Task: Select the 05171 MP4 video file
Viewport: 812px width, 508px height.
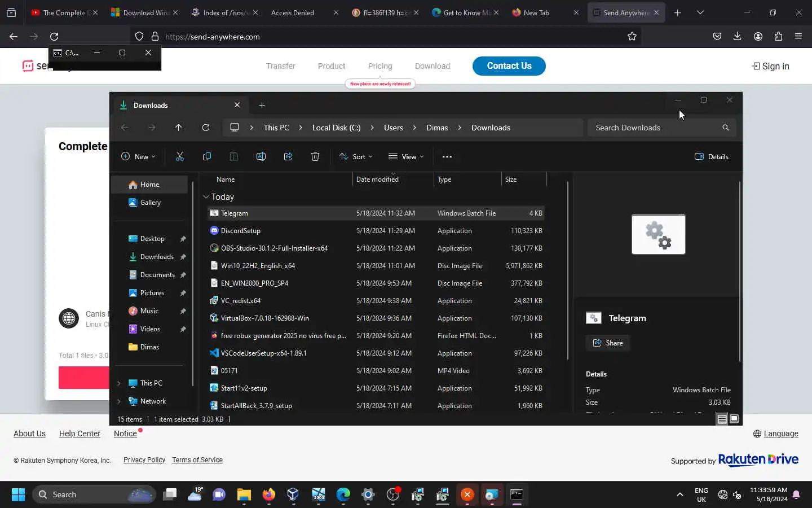Action: coord(376,370)
